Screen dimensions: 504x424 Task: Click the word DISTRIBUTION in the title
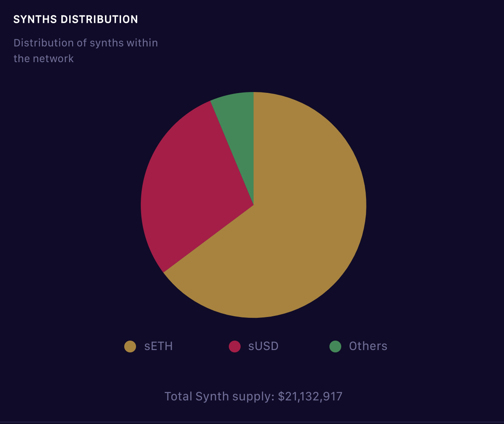[99, 19]
